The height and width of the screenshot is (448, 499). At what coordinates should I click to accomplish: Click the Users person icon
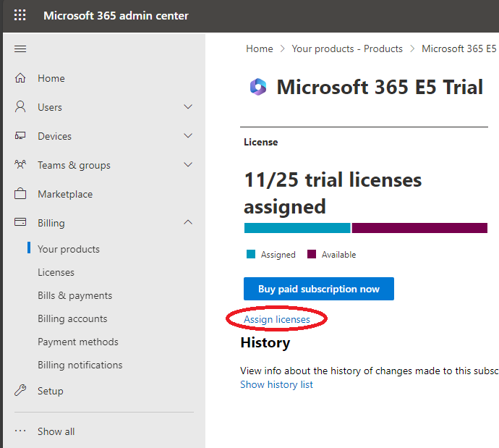click(x=20, y=107)
